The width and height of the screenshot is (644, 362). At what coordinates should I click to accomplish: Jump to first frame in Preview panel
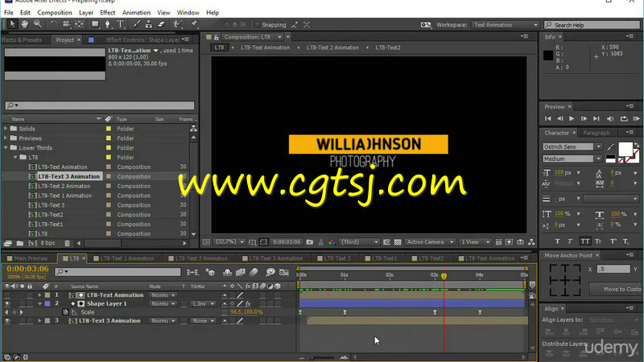548,118
